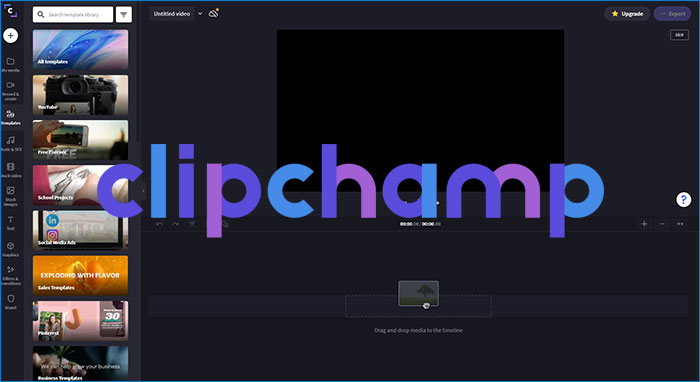700x382 pixels.
Task: Click the Search template library field
Action: click(73, 15)
